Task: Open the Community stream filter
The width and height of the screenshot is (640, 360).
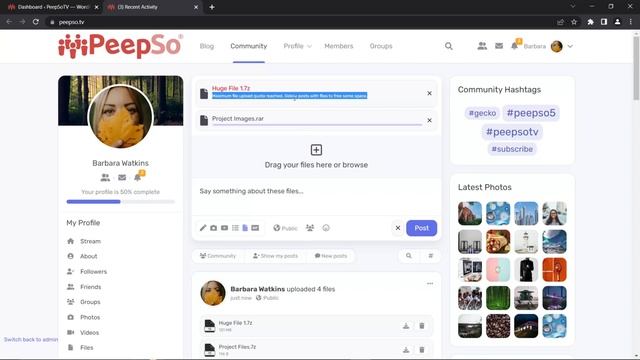Action: (218, 256)
